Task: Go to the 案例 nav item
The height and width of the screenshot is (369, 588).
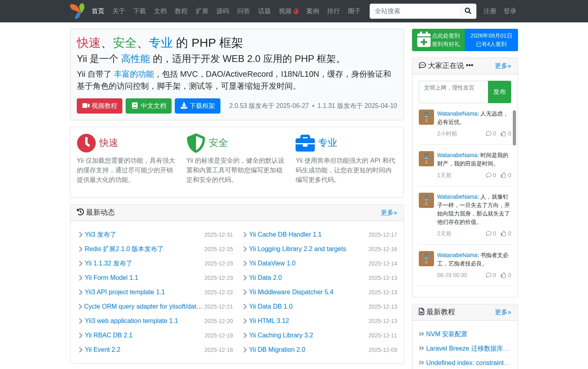Action: pyautogui.click(x=313, y=11)
